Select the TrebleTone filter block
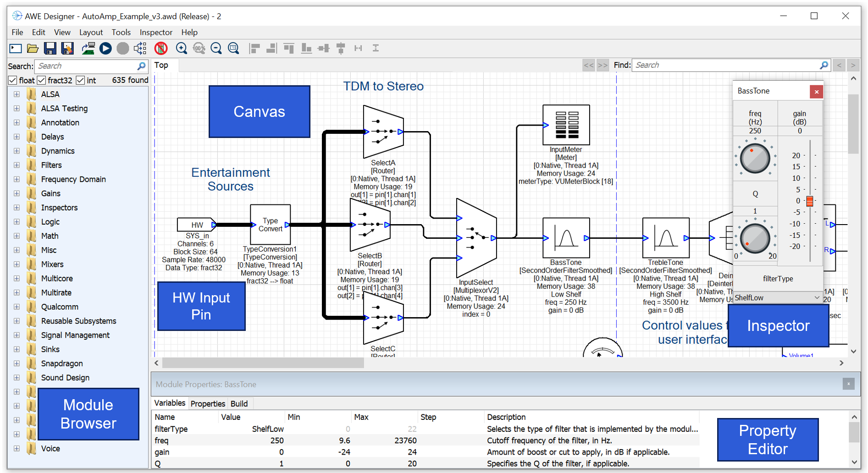 [x=666, y=238]
